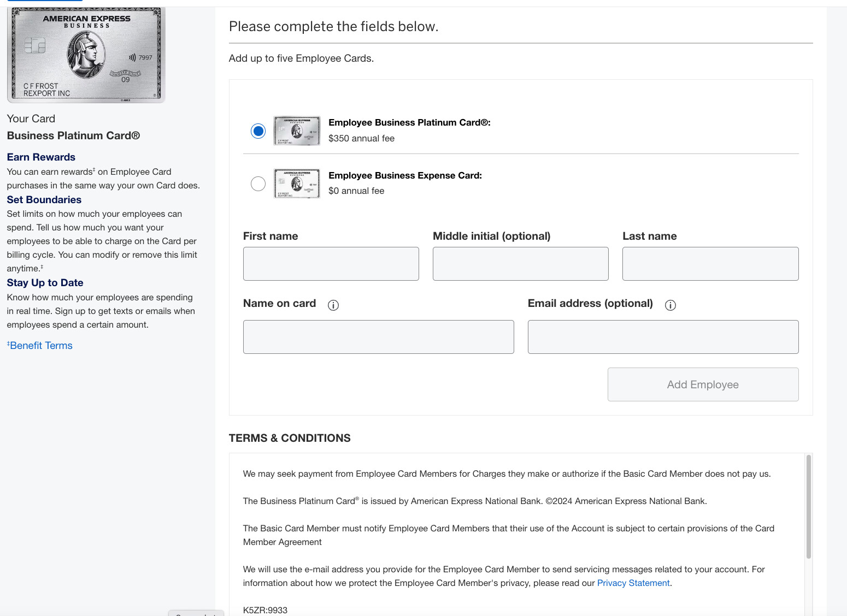Focus the Name on card input field
847x616 pixels.
point(379,337)
